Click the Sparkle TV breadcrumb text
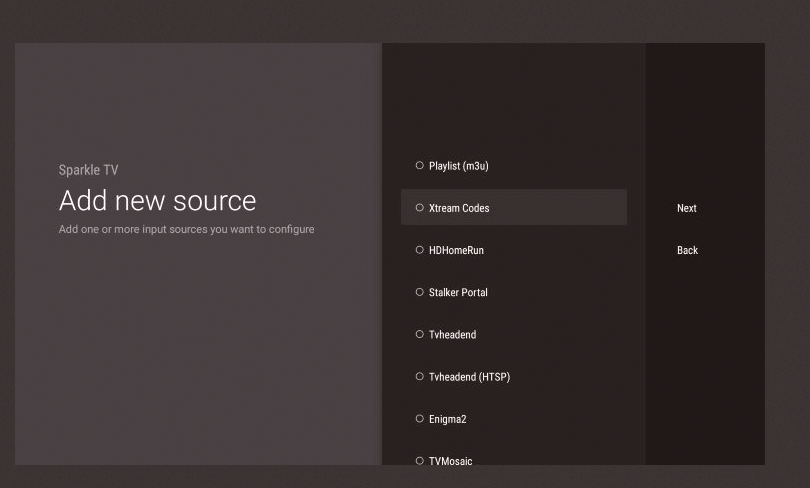Image resolution: width=810 pixels, height=488 pixels. [88, 170]
